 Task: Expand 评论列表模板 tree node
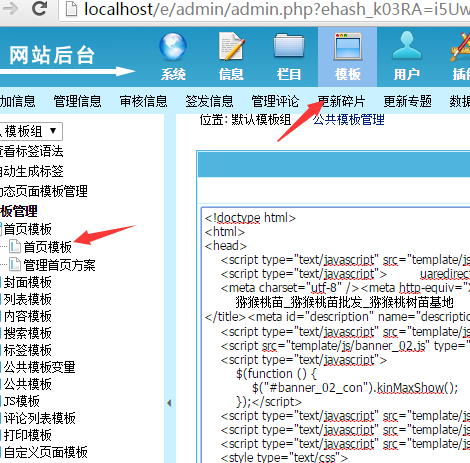click(39, 418)
